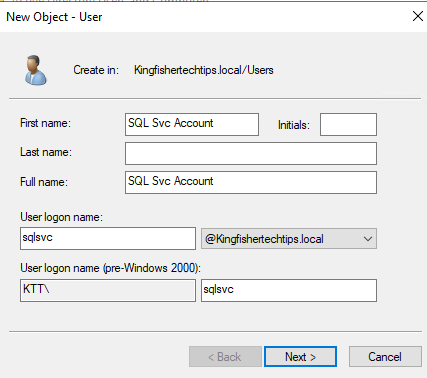Click the Full name input field
Screen dimensions: 427x378
coord(251,182)
